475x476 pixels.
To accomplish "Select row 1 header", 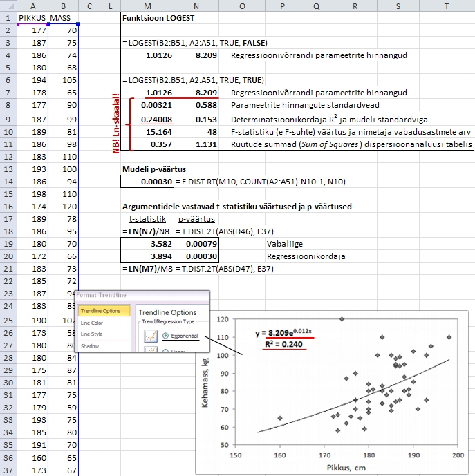I will tap(8, 18).
